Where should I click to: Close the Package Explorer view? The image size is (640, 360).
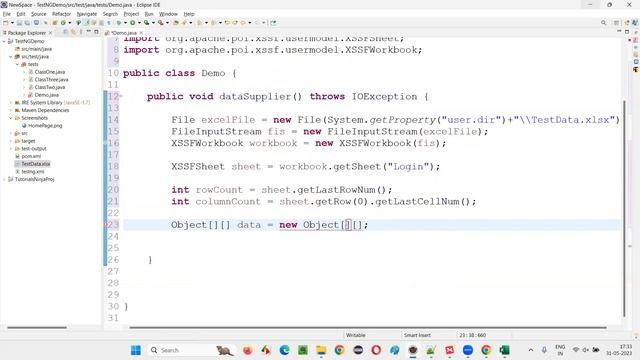pyautogui.click(x=51, y=33)
